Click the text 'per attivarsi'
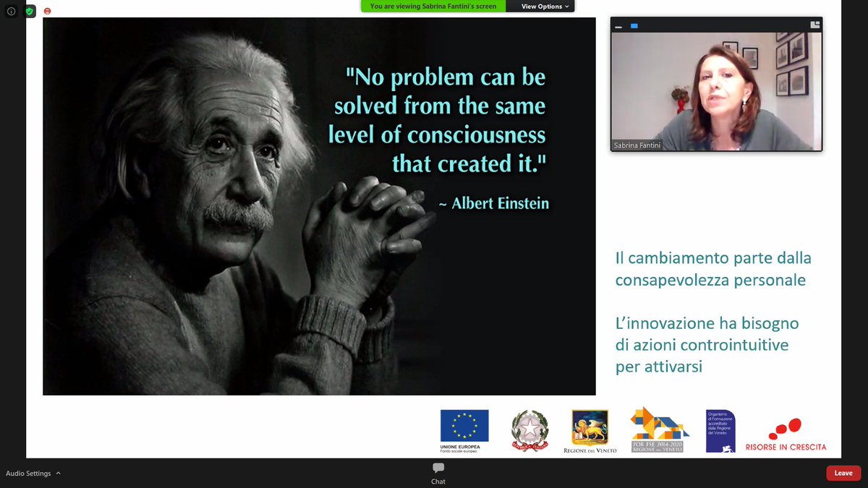Viewport: 868px width, 488px height. pyautogui.click(x=659, y=367)
